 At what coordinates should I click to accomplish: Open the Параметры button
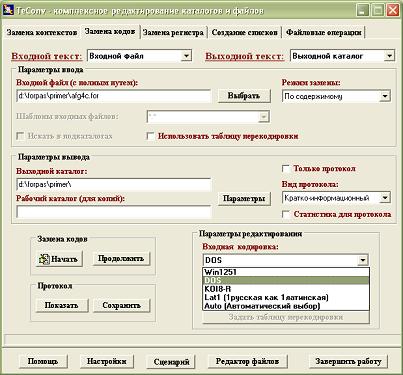(244, 199)
